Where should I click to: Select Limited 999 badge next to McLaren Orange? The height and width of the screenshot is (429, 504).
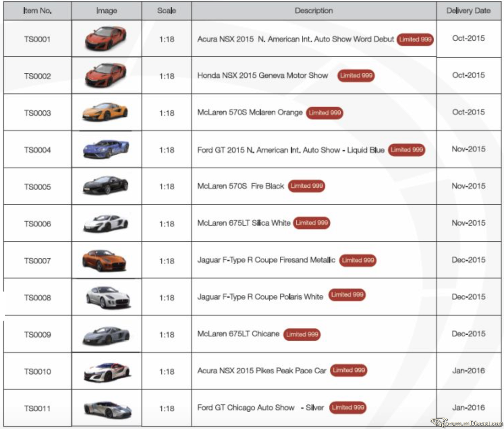coord(325,113)
